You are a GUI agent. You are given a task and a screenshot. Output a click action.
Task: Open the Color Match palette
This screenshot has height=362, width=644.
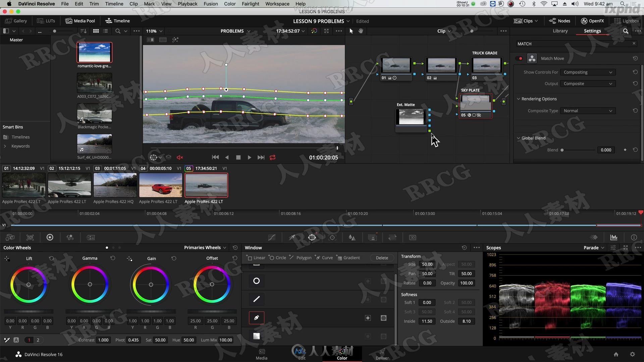click(x=30, y=237)
